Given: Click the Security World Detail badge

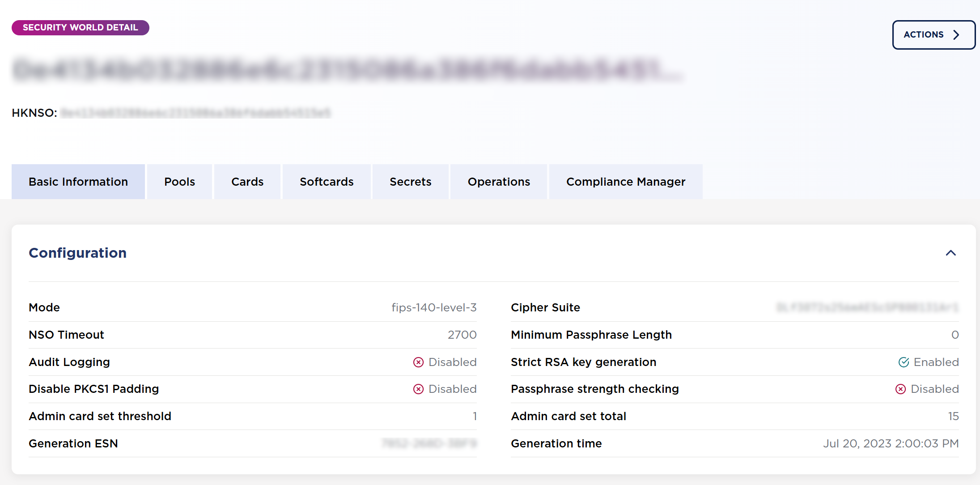Looking at the screenshot, I should (x=81, y=28).
